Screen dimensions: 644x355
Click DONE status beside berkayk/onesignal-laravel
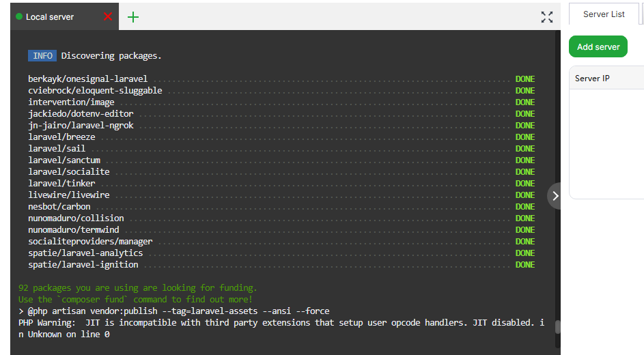[524, 79]
